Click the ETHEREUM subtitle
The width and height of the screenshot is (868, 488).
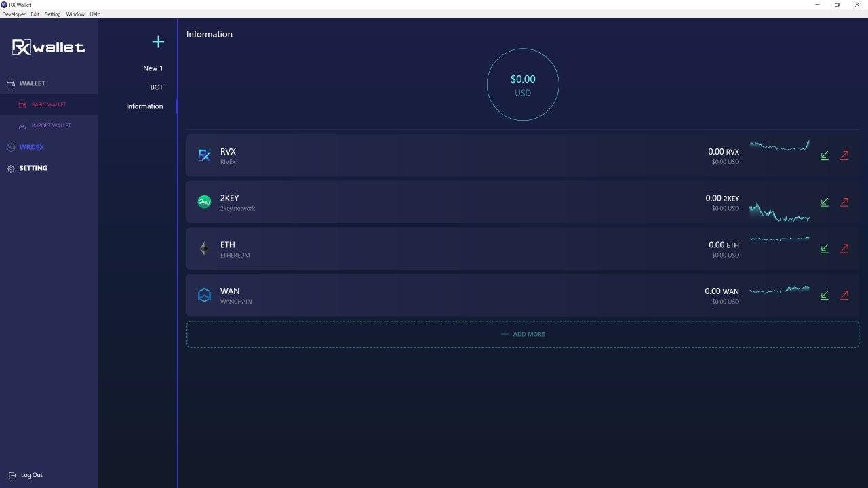tap(235, 256)
